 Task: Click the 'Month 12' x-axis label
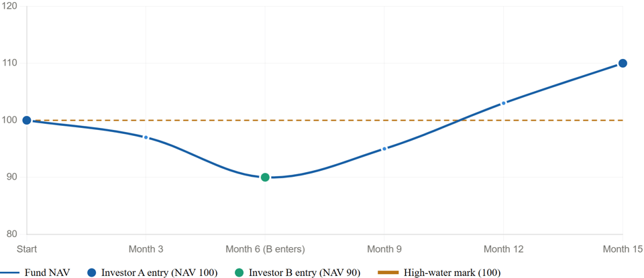[503, 249]
